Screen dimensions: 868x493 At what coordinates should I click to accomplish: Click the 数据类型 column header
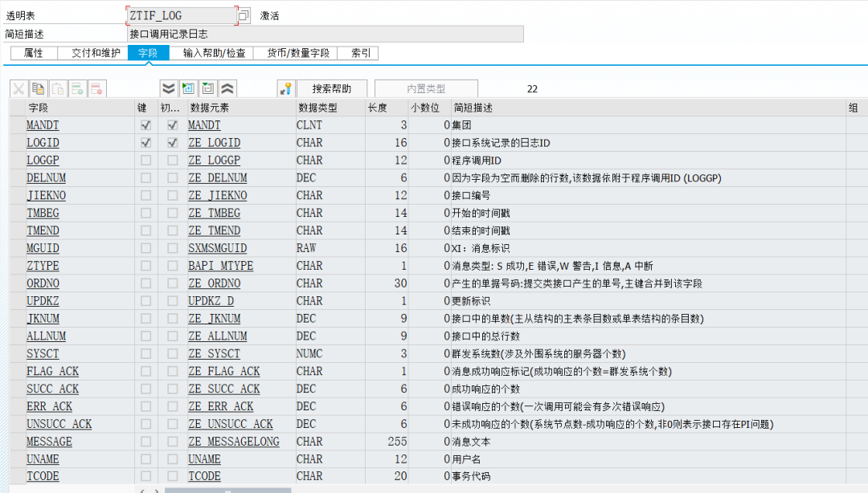coord(317,108)
